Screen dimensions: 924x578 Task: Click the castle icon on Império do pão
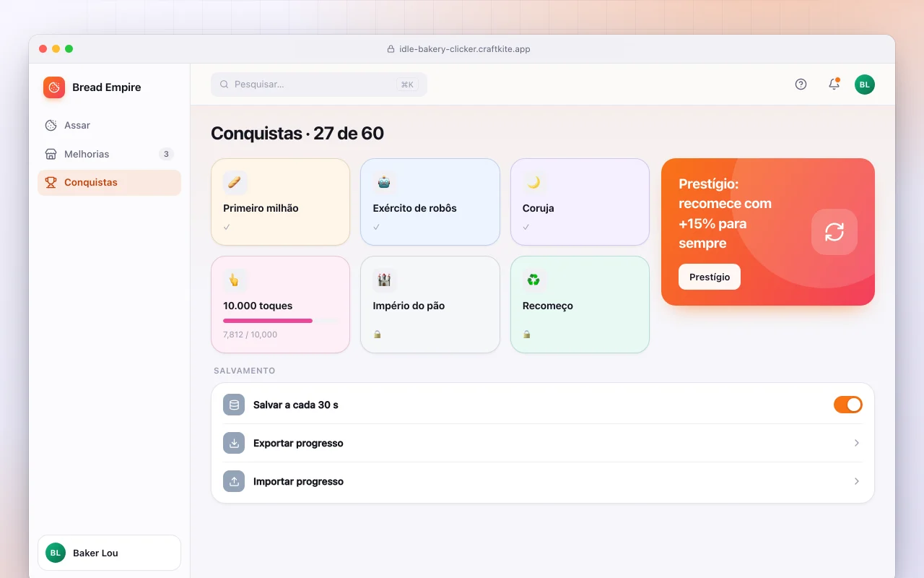click(384, 280)
